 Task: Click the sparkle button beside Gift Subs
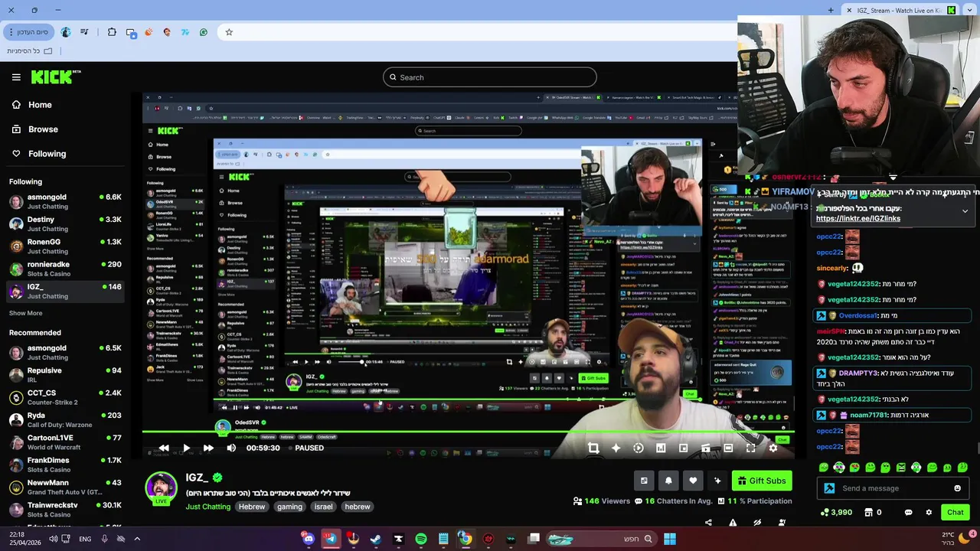(717, 481)
